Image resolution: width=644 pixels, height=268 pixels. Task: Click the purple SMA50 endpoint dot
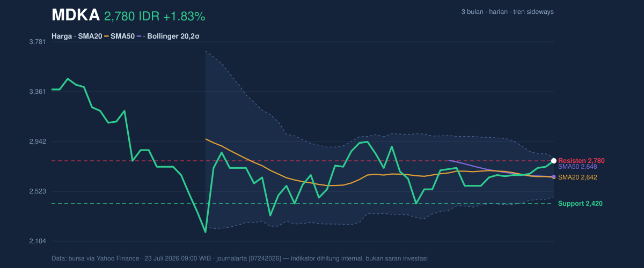[553, 177]
